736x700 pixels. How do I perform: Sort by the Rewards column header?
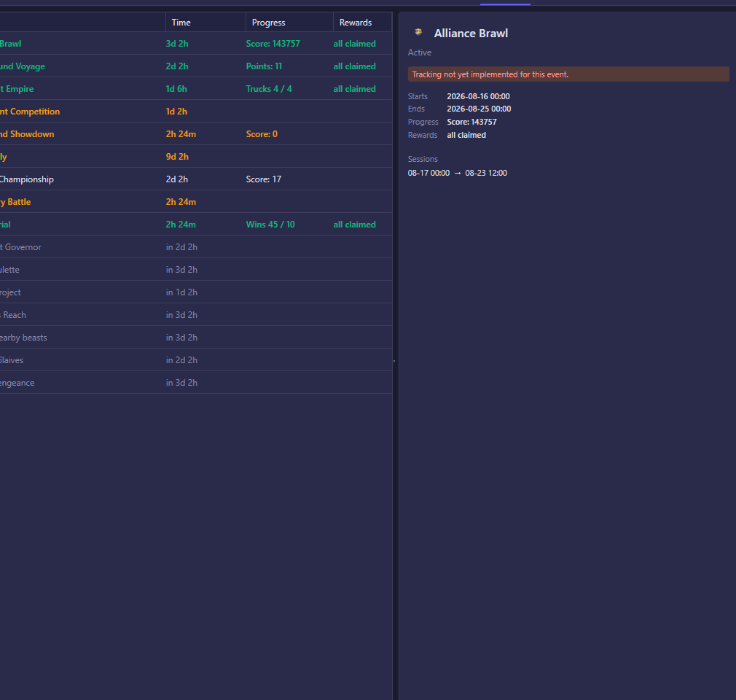362,22
